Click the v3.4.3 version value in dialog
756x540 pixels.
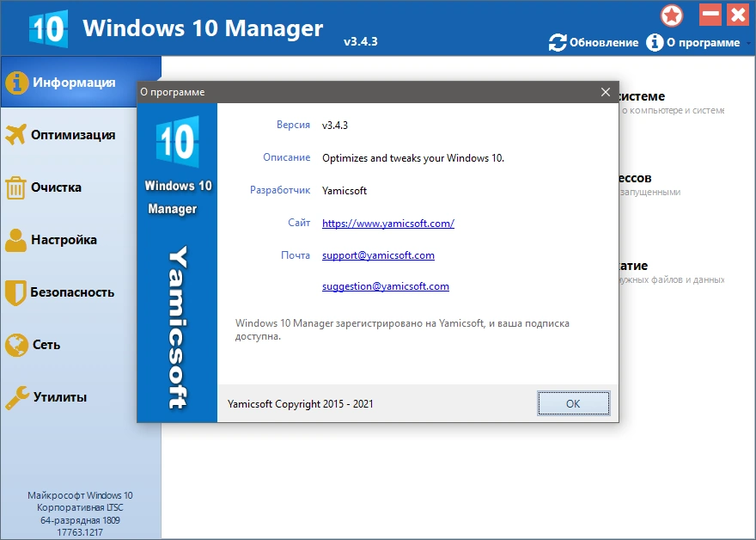[x=334, y=126]
